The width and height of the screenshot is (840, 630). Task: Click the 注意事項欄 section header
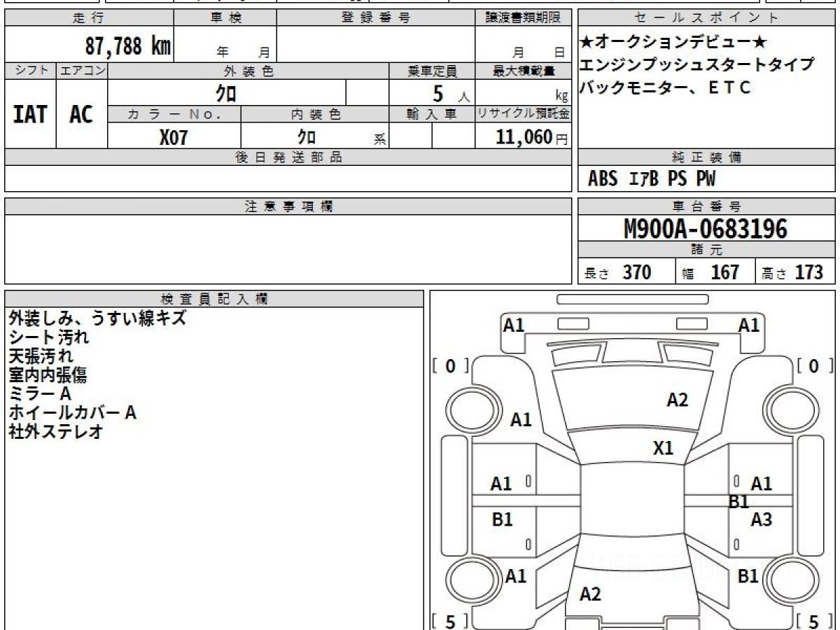288,206
